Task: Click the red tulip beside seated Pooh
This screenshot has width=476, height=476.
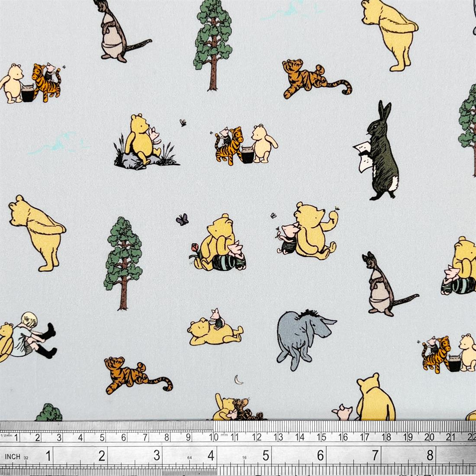Action: pos(195,248)
